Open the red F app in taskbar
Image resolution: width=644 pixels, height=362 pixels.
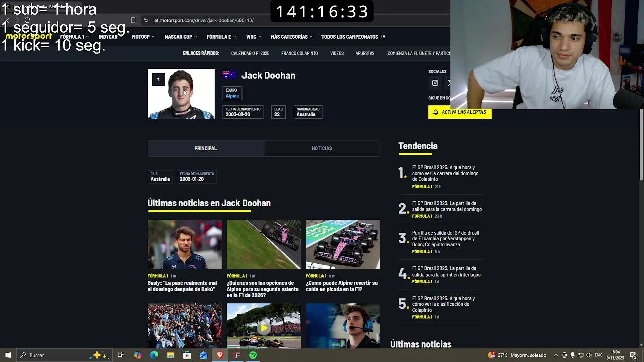(x=236, y=355)
